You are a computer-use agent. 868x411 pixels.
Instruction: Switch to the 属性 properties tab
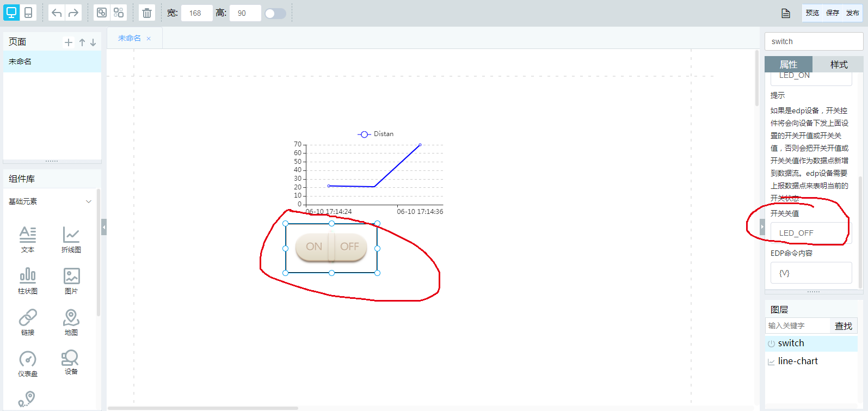click(x=789, y=64)
